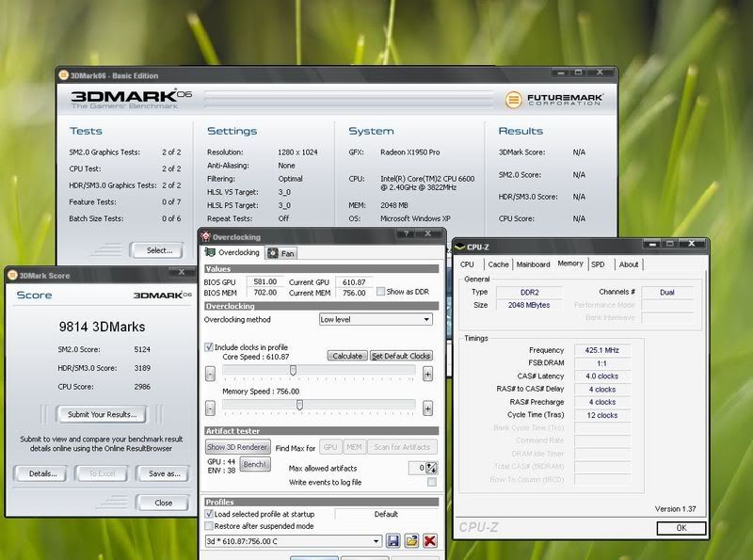Increase memory speed with plus button

427,408
